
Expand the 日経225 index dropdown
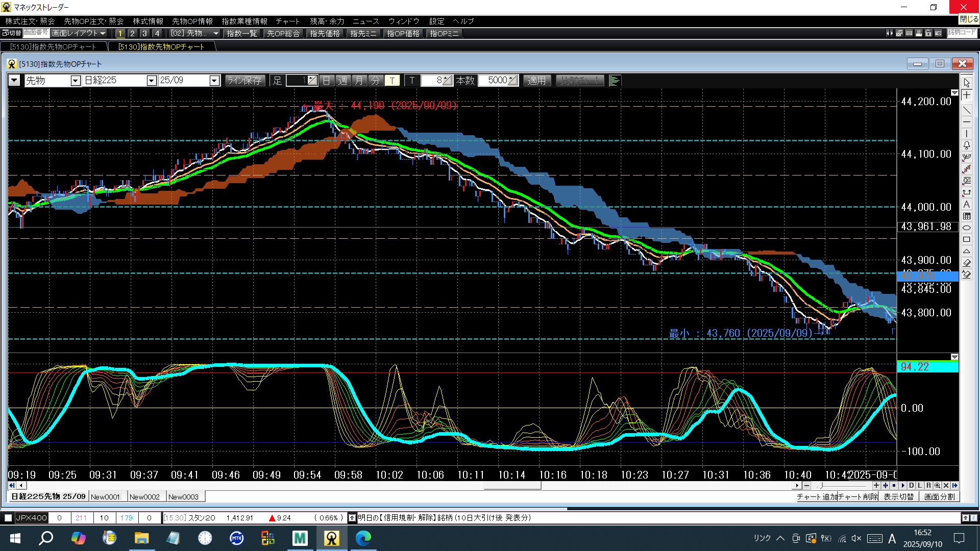(x=151, y=81)
